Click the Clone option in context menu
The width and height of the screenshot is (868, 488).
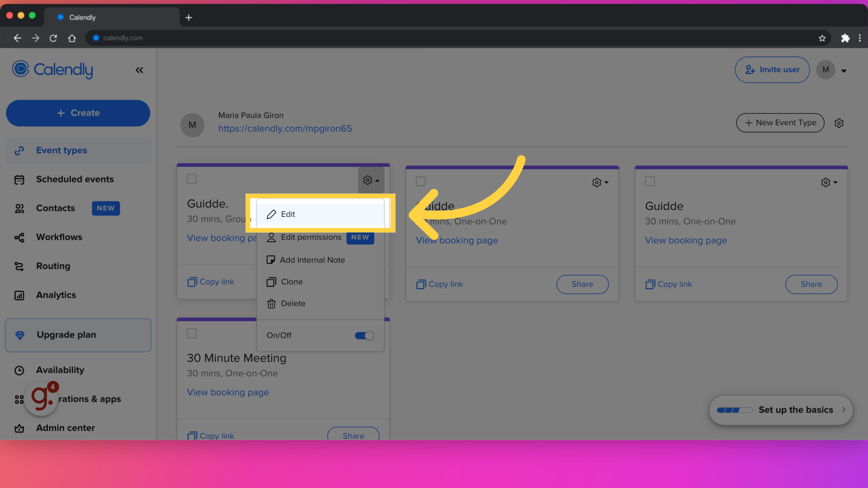292,281
